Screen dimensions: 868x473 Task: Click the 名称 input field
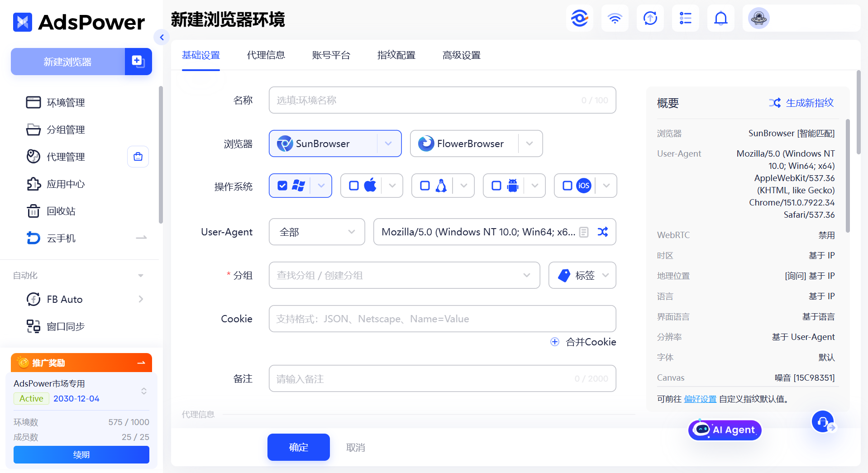443,100
